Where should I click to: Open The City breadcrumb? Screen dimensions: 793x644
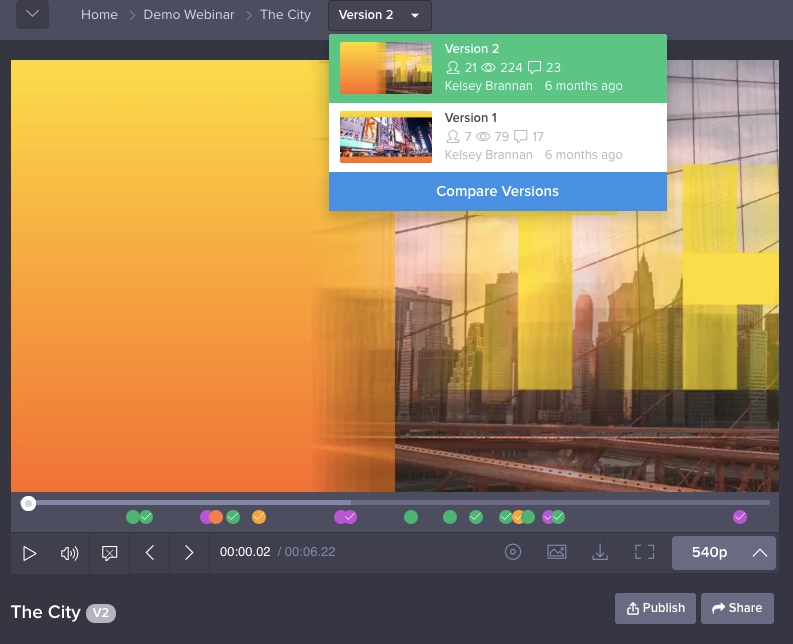pos(285,15)
